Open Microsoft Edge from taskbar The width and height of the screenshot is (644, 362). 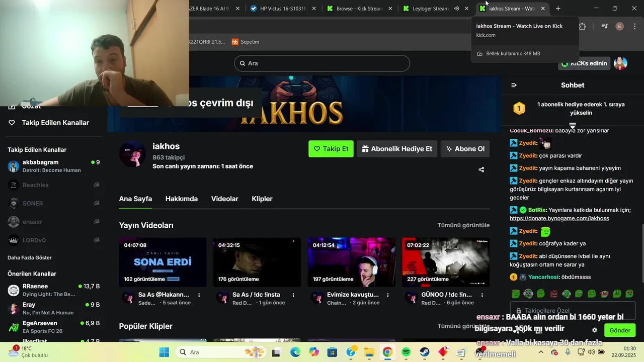click(295, 352)
